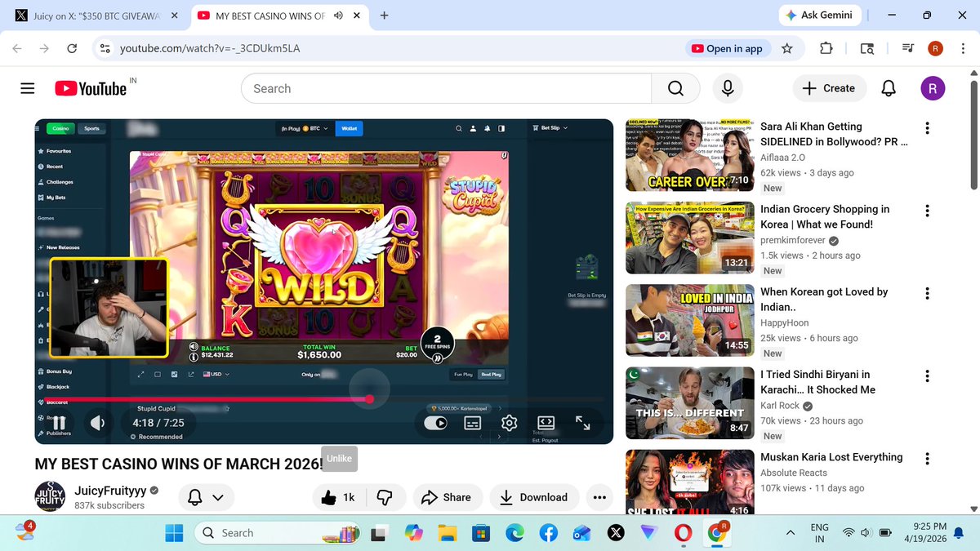Image resolution: width=980 pixels, height=551 pixels.
Task: Click Open in app button
Action: [727, 49]
